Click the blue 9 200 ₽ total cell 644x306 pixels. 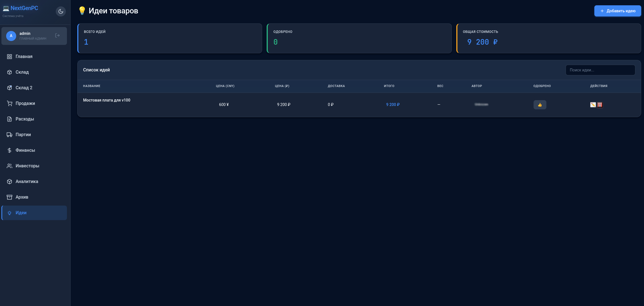click(x=393, y=105)
